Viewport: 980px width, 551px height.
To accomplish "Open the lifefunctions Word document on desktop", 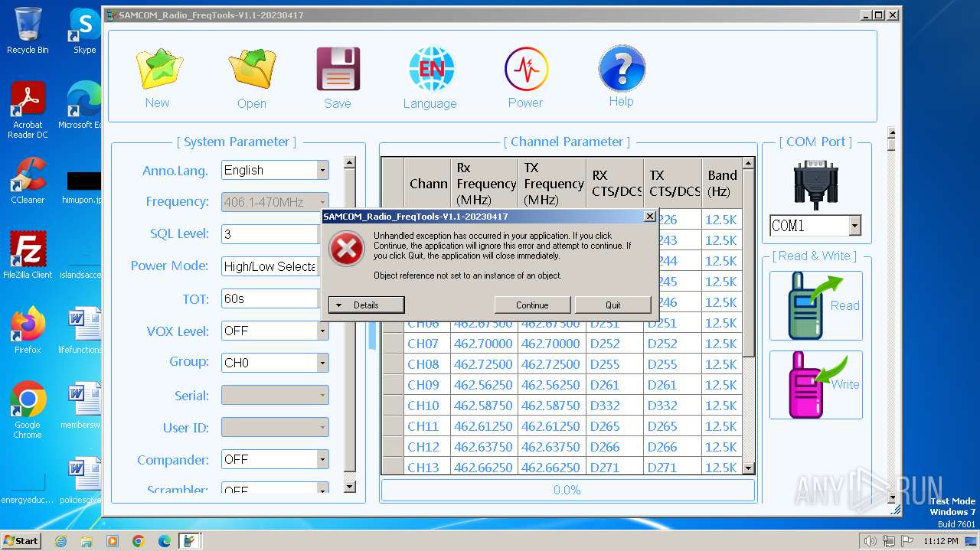I will tap(80, 331).
